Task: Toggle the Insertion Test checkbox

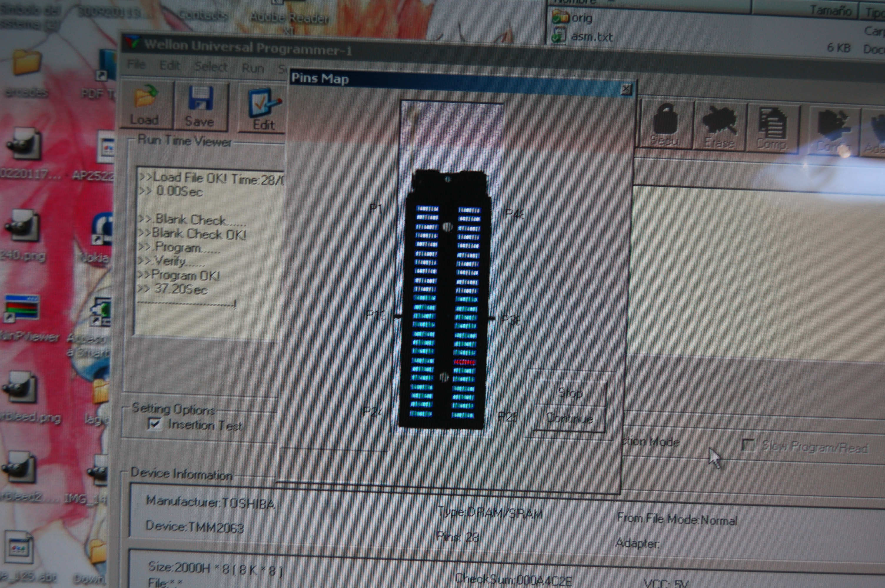Action: (154, 424)
